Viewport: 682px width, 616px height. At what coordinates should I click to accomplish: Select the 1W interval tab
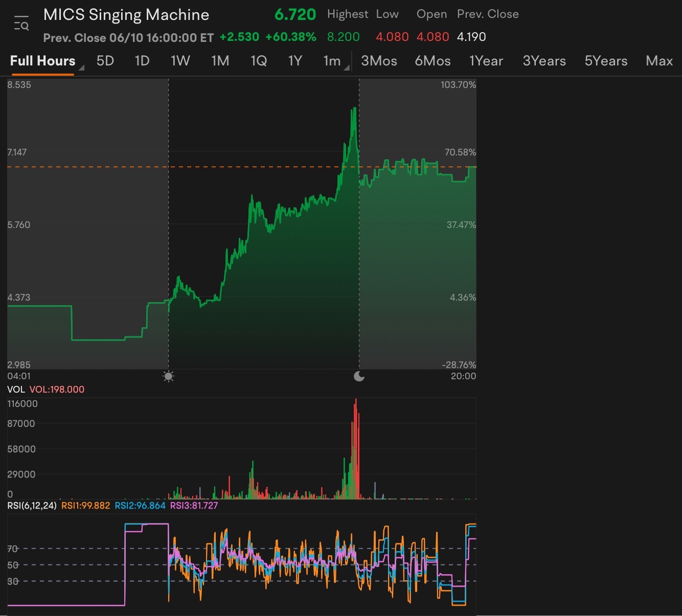point(180,61)
